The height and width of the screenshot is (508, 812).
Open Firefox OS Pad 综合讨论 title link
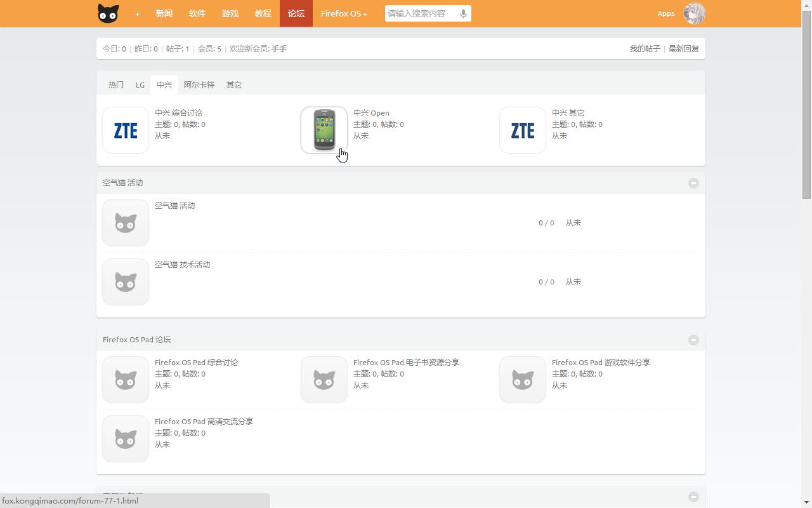(196, 363)
